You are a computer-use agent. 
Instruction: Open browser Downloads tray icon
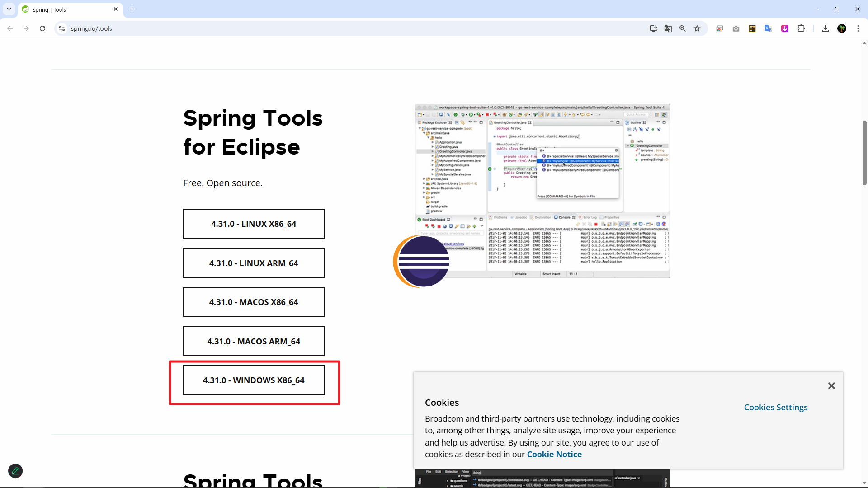[826, 28]
